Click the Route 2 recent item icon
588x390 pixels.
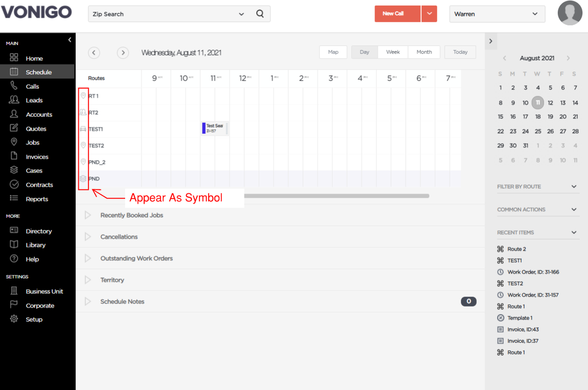[500, 249]
